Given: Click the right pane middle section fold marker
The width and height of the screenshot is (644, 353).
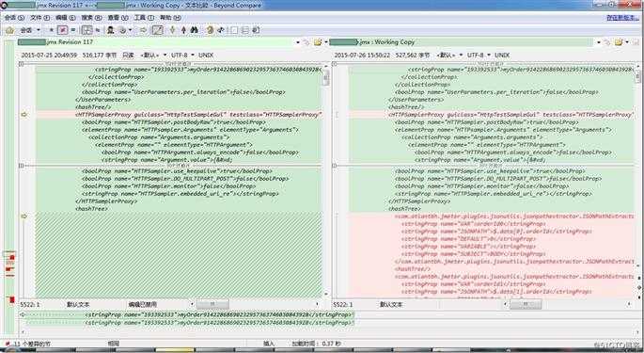Looking at the screenshot, I should 335,166.
